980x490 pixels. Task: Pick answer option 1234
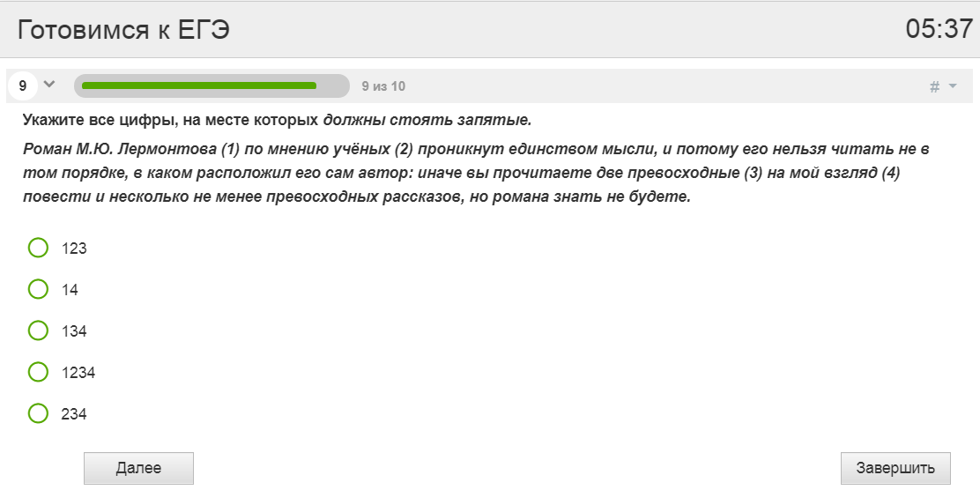tap(38, 372)
